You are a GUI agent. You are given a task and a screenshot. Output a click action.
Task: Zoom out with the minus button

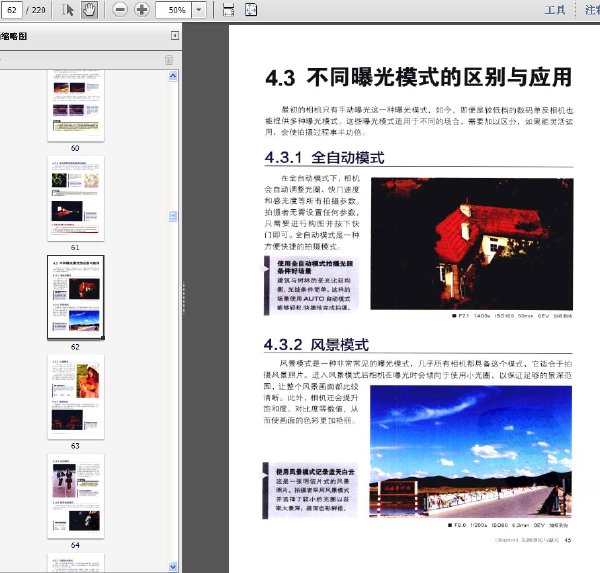tap(120, 10)
